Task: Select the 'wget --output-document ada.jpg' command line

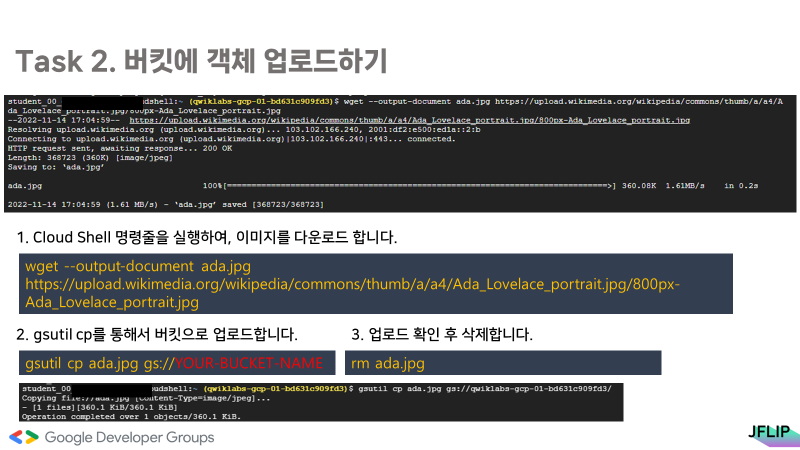Action: tap(138, 266)
